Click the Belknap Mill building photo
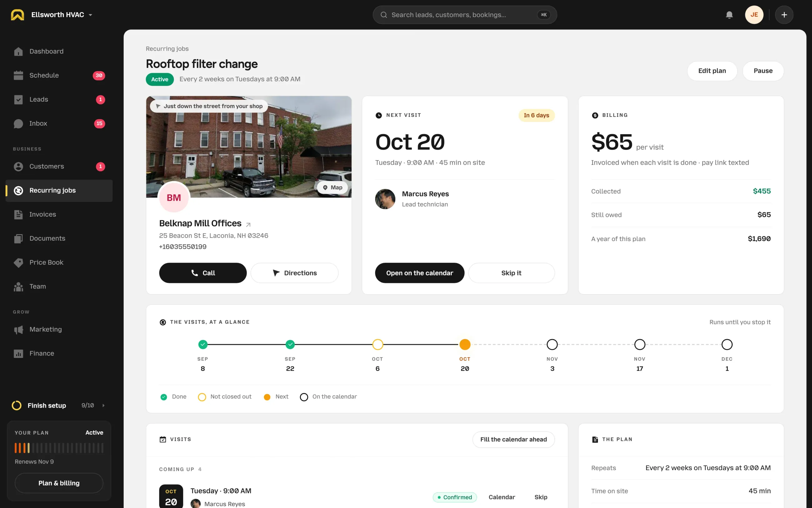 249,147
